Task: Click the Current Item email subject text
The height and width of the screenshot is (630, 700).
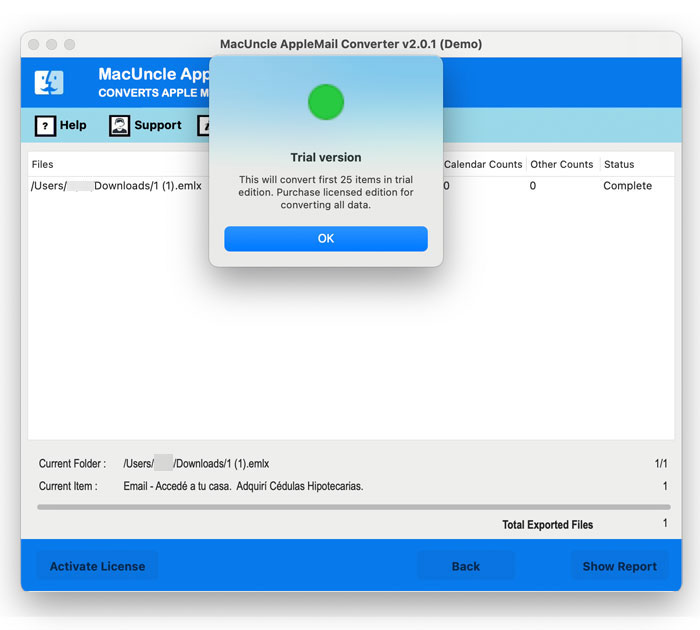Action: pos(243,486)
